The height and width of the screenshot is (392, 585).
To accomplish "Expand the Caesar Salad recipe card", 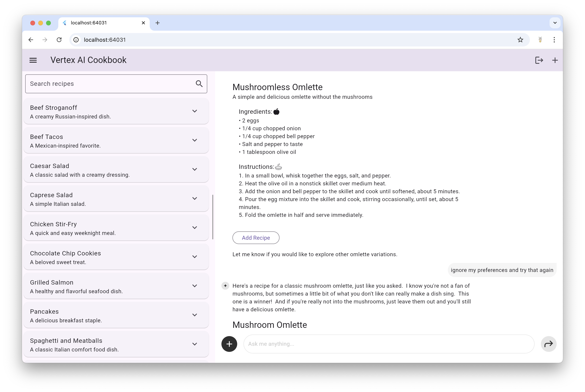I will point(195,169).
